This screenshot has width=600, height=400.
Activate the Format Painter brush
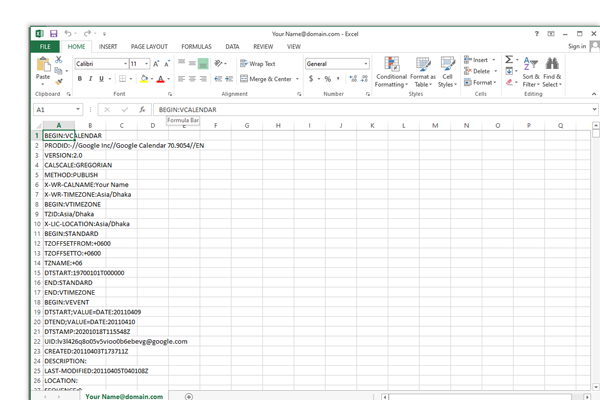pyautogui.click(x=59, y=82)
